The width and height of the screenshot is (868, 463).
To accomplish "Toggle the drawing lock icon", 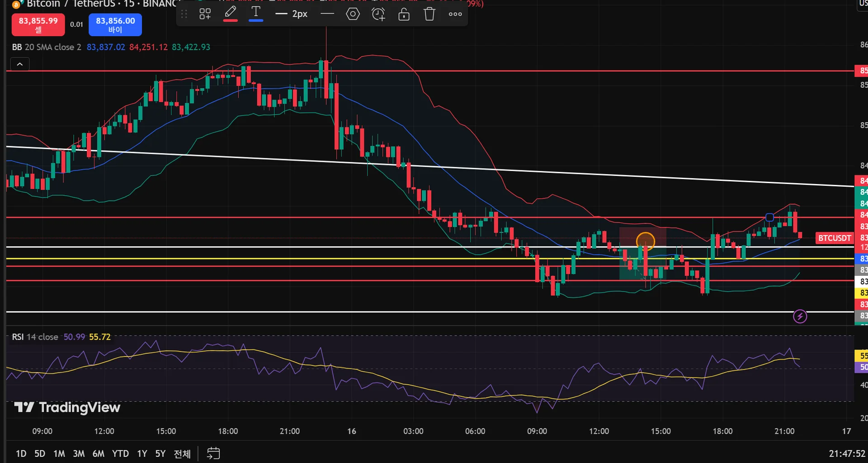I will [404, 14].
